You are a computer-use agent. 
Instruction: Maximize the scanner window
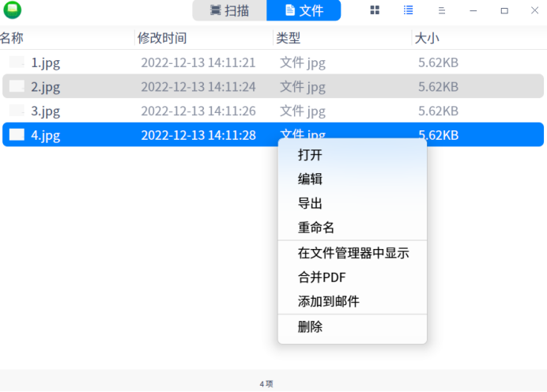tap(504, 11)
